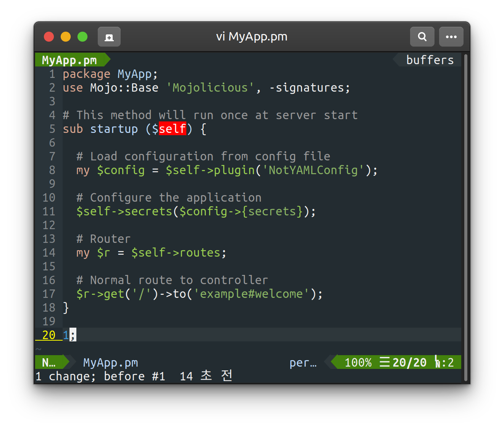
Task: Click the N… mode indicator in statusline
Action: (49, 362)
